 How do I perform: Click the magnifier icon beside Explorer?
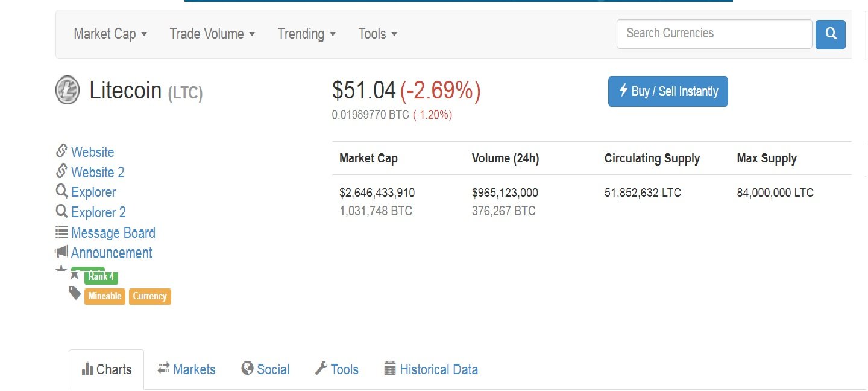[61, 191]
